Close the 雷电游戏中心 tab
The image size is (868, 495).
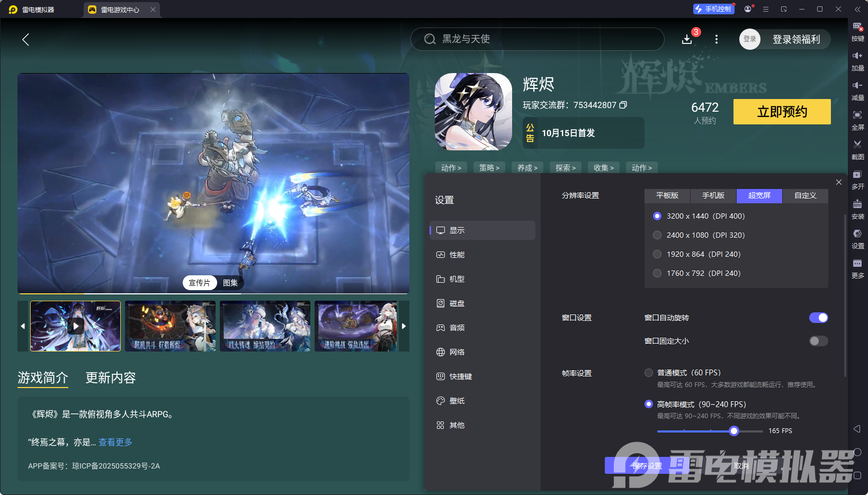point(153,10)
